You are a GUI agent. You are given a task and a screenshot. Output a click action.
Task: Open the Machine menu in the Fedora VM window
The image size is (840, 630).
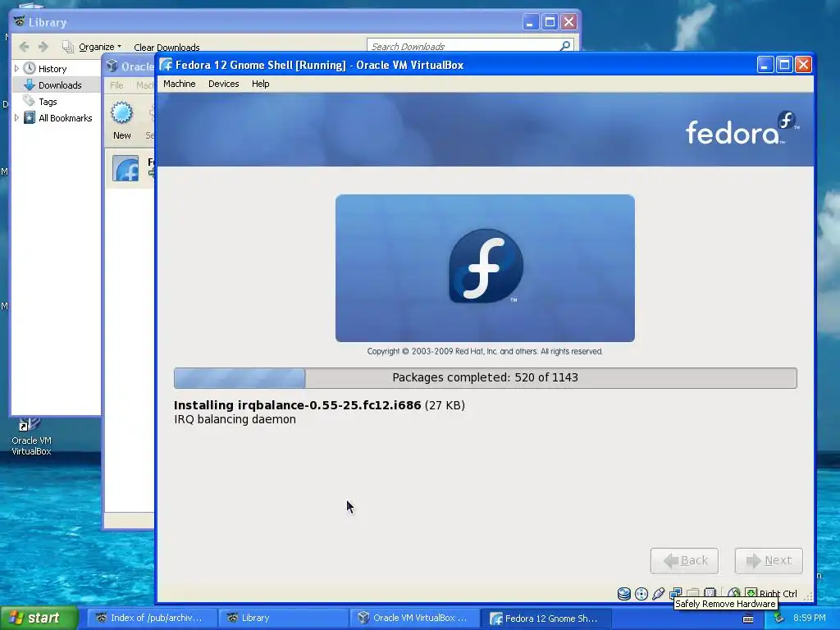179,84
